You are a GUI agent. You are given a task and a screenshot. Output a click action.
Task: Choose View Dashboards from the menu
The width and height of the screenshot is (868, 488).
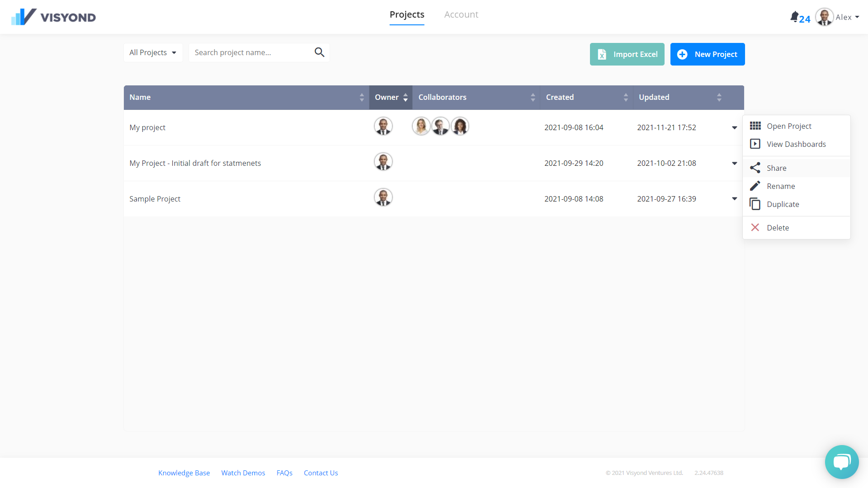[797, 144]
